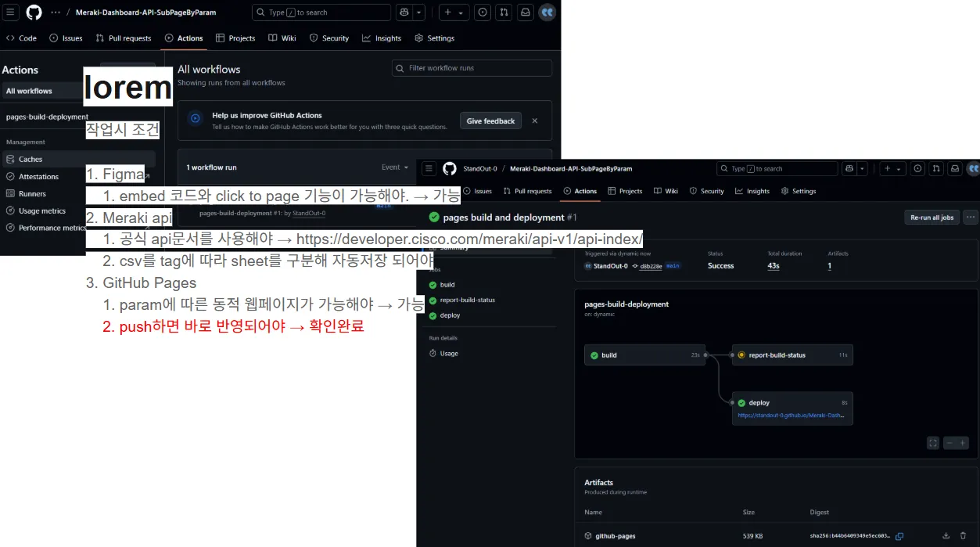Viewport: 980px width, 547px height.
Task: Dismiss the Help us improve banner
Action: (x=535, y=121)
